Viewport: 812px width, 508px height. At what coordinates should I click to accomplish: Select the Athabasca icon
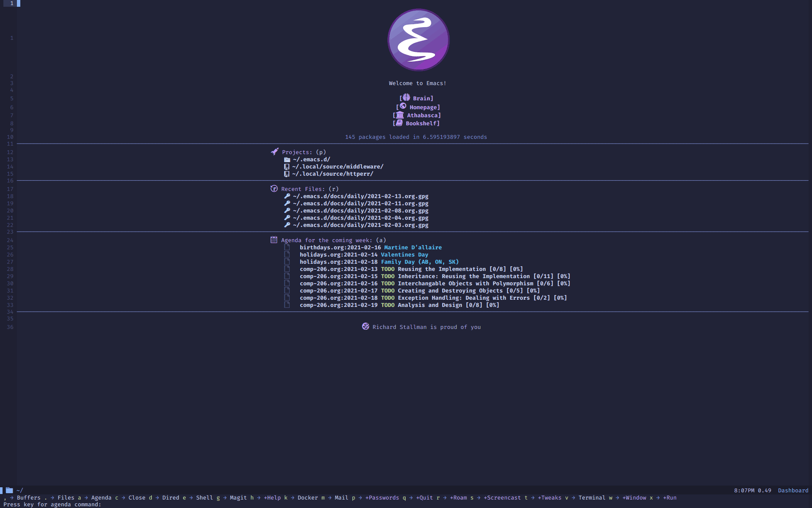tap(399, 115)
